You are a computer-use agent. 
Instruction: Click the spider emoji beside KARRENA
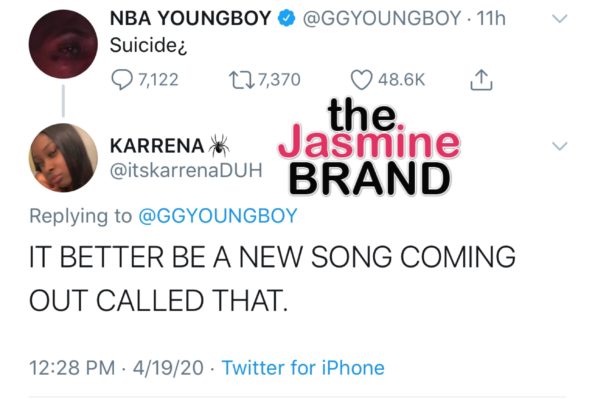[219, 145]
